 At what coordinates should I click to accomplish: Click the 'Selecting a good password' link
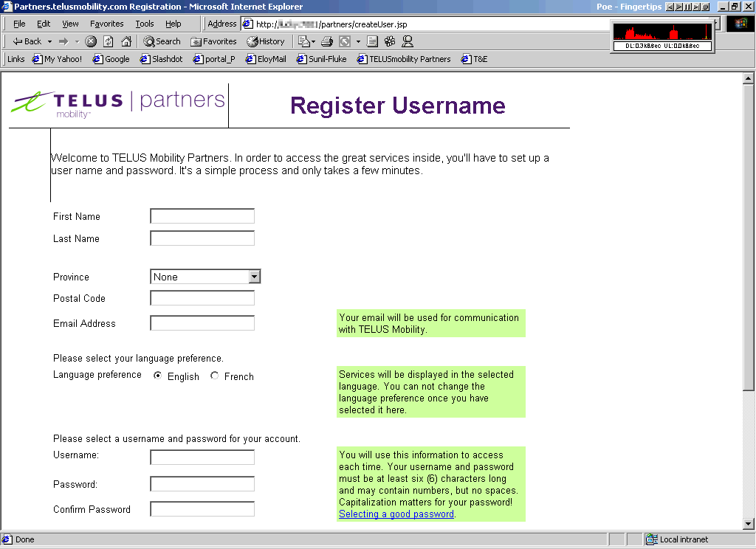tap(396, 514)
